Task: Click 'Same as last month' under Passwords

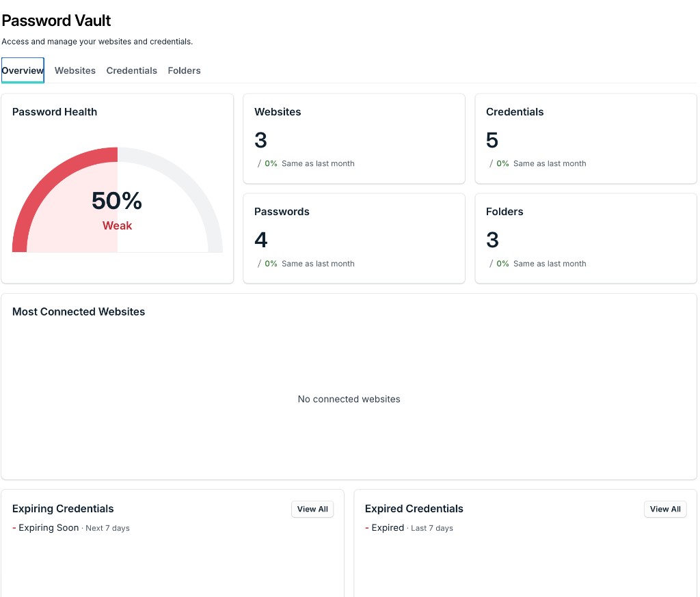Action: [x=318, y=264]
